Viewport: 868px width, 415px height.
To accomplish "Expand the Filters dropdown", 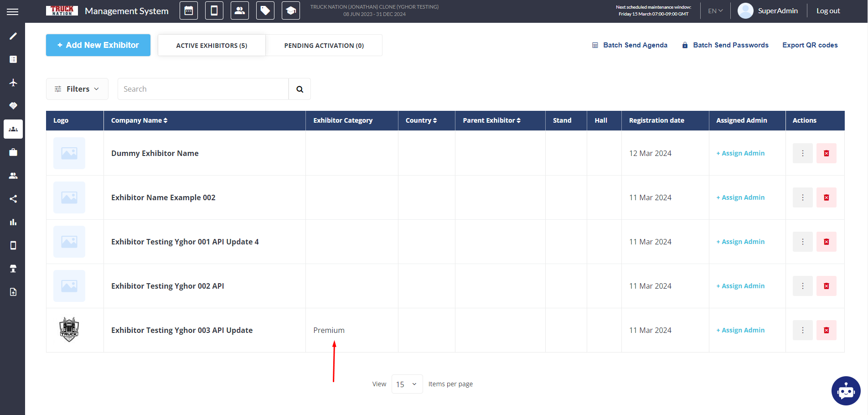I will pos(77,89).
